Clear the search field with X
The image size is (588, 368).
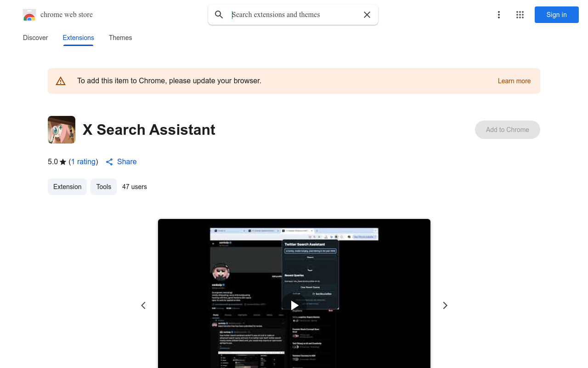[x=367, y=15]
